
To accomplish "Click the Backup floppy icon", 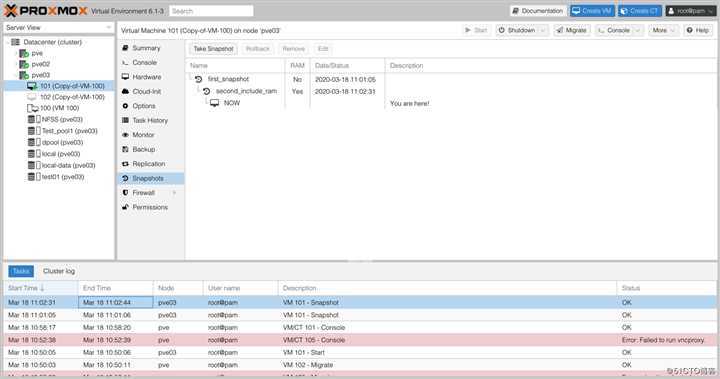I will 125,149.
